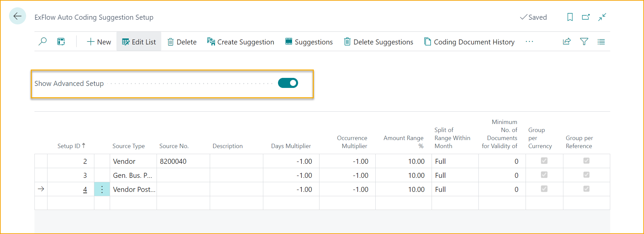The width and height of the screenshot is (644, 234).
Task: Open page in a new window
Action: [x=586, y=17]
